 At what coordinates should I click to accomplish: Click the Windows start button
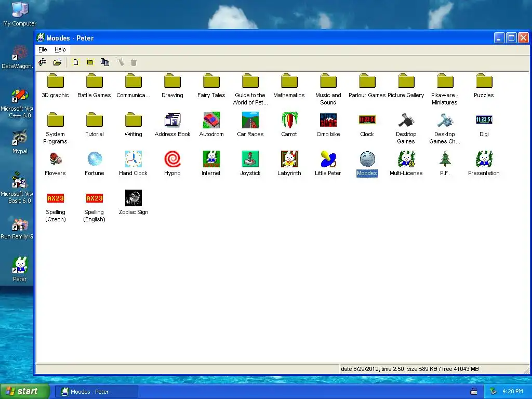(x=25, y=392)
